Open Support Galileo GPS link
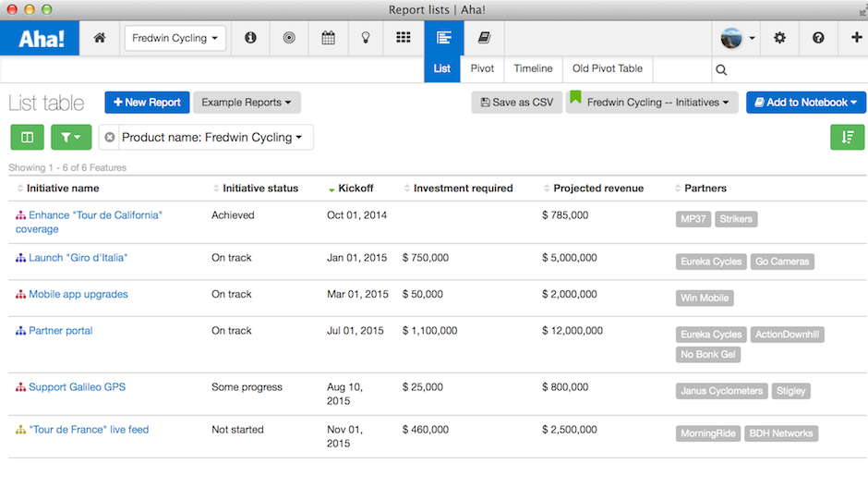The image size is (868, 500). click(x=77, y=387)
